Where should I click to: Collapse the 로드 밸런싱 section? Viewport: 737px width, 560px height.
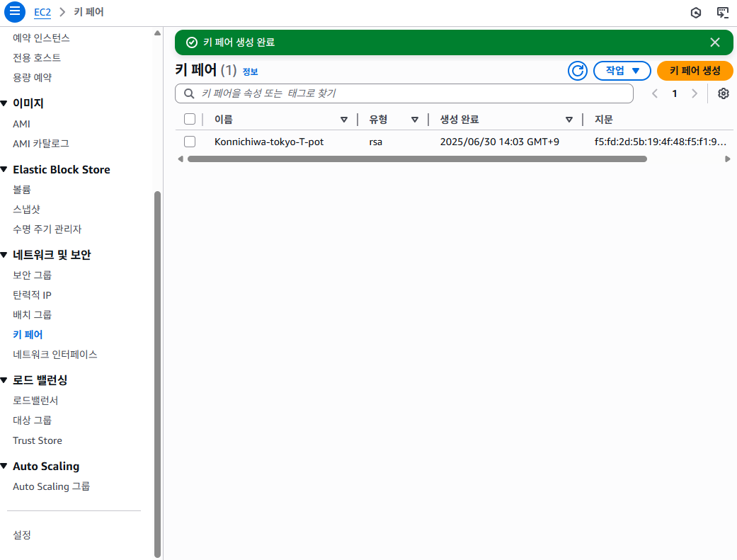[x=4, y=380]
